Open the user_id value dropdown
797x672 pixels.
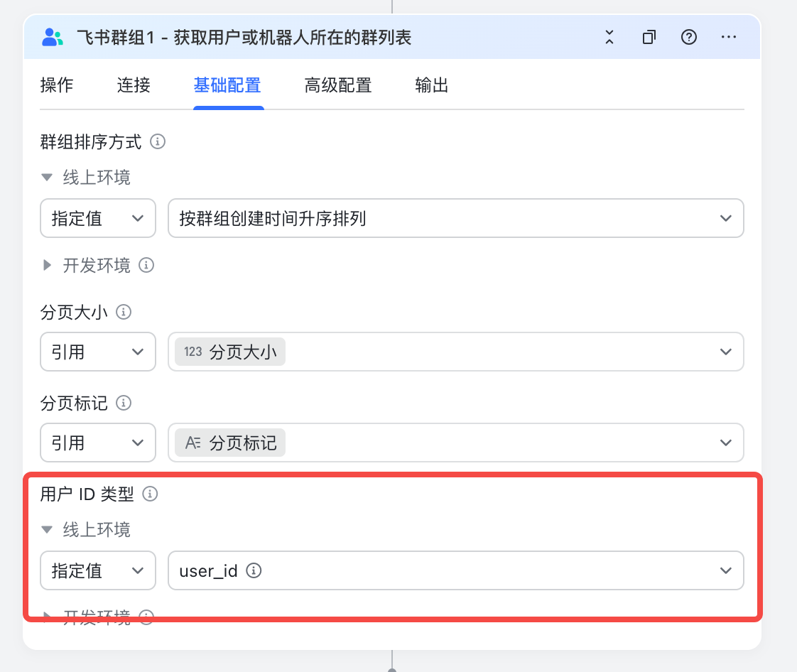tap(456, 570)
